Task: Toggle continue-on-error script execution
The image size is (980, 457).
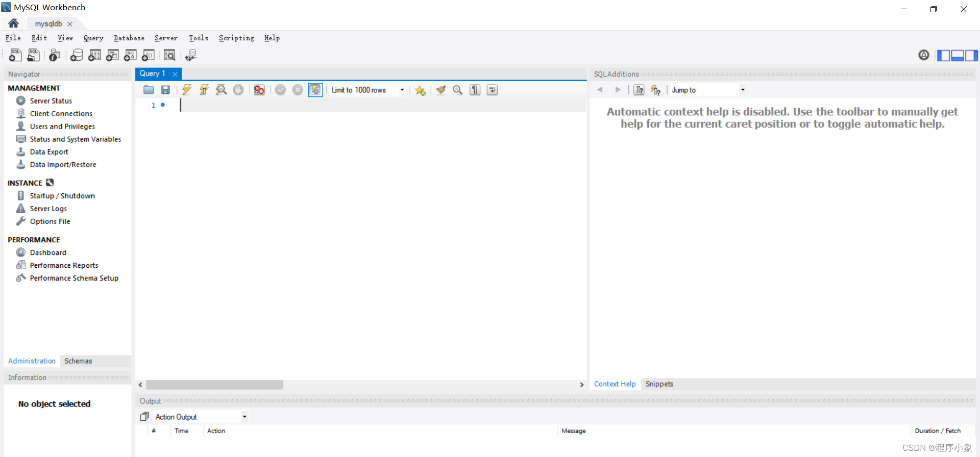Action: tap(259, 90)
